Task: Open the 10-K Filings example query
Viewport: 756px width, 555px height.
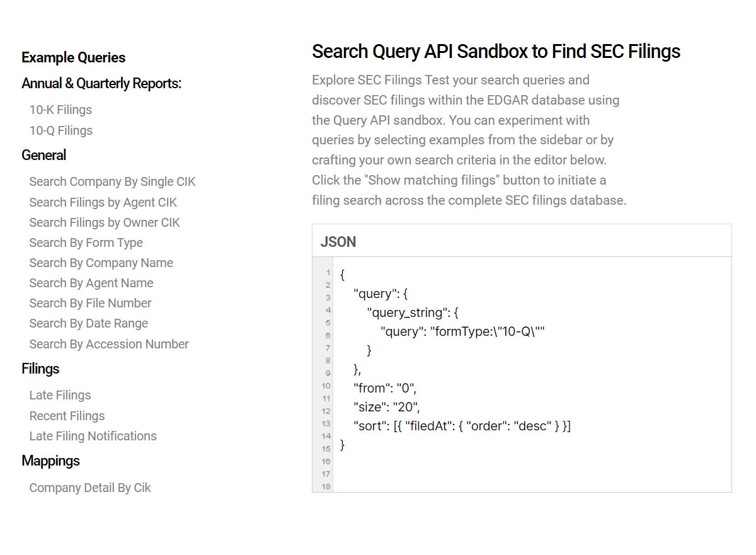Action: [x=60, y=110]
